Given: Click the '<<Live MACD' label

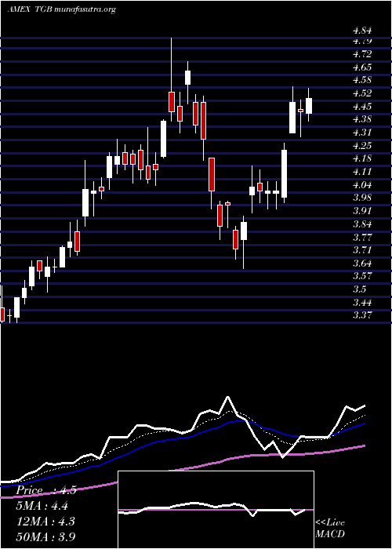Looking at the screenshot, I should pyautogui.click(x=330, y=529).
